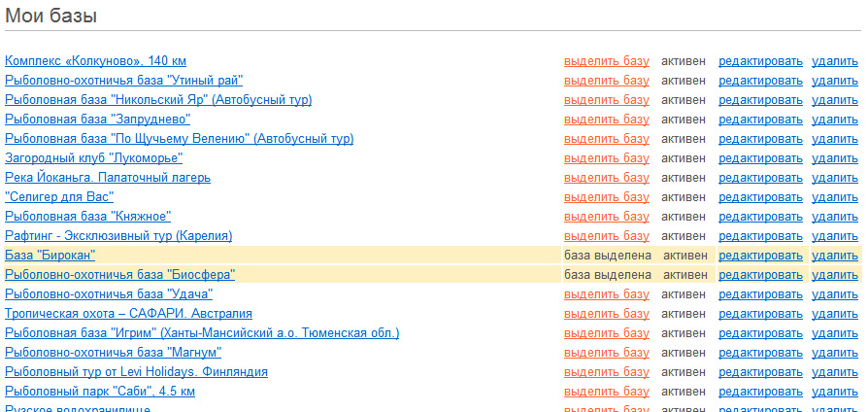
Task: Open Рыболовный тур от Levi Holidays
Action: pos(136,372)
